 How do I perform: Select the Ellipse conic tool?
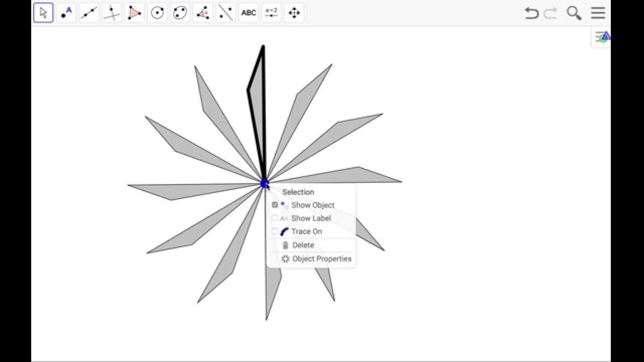[x=180, y=13]
